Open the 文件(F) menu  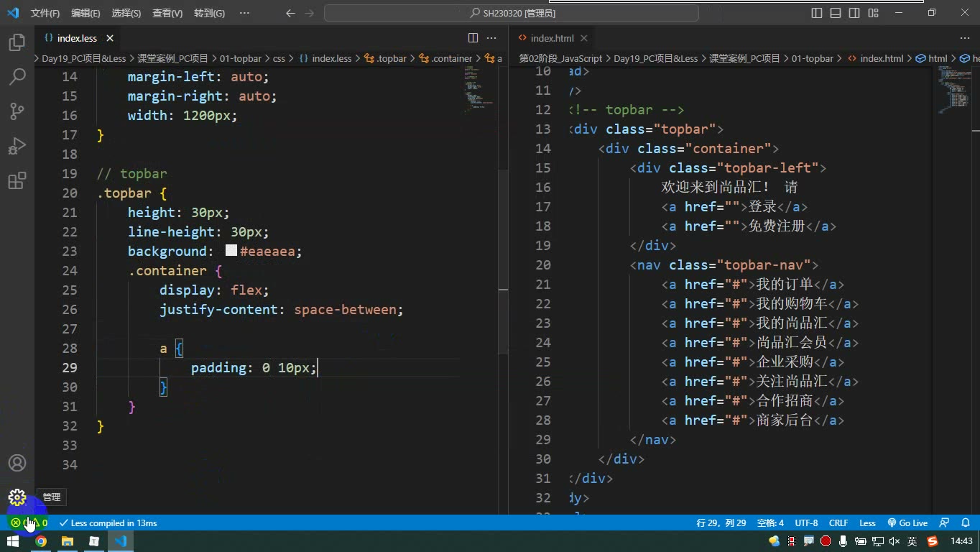(45, 13)
